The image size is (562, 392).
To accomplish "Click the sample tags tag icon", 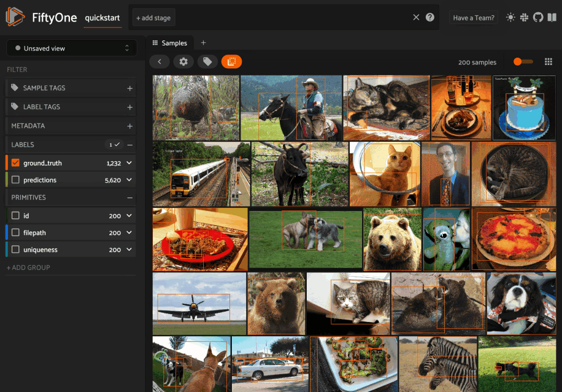I will click(15, 88).
